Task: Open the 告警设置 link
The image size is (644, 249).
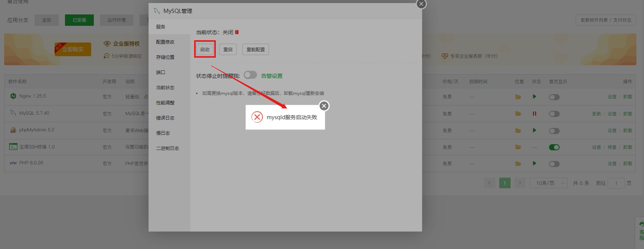Action: point(272,76)
